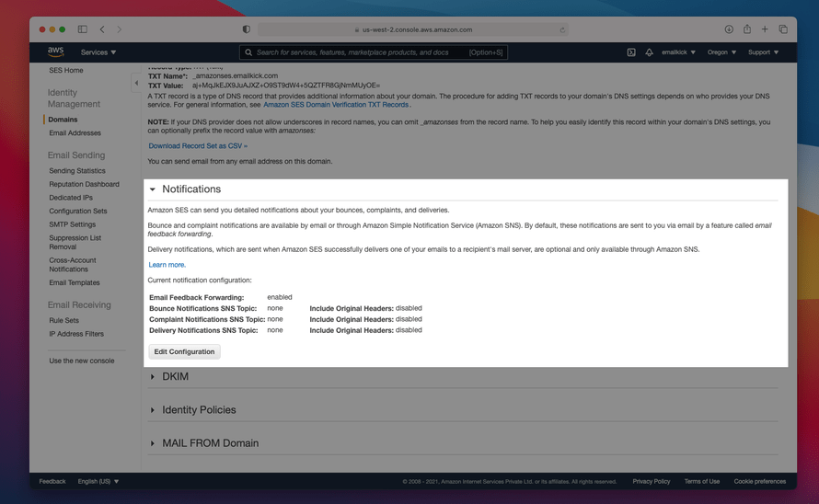Open a new tab with plus icon

point(765,29)
